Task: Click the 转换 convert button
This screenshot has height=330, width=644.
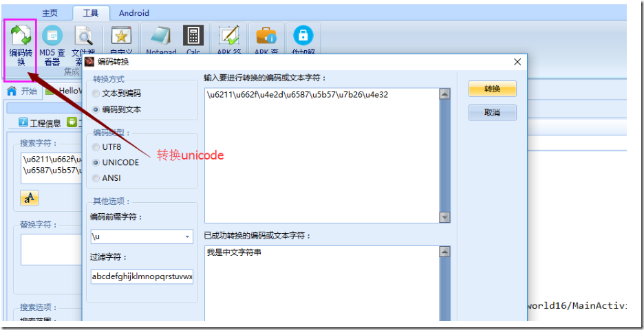Action: pyautogui.click(x=492, y=89)
